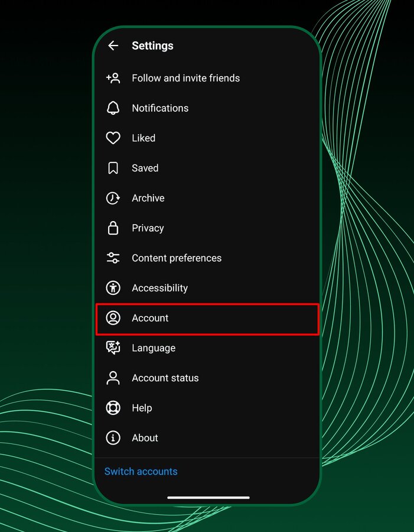Select the Content preferences sliders icon

(113, 258)
